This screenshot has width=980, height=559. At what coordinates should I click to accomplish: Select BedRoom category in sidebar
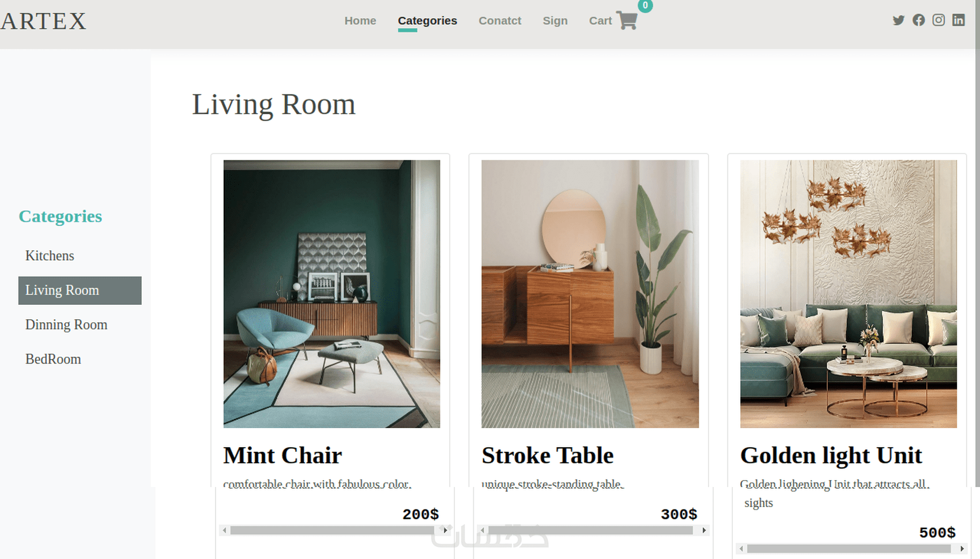(53, 360)
